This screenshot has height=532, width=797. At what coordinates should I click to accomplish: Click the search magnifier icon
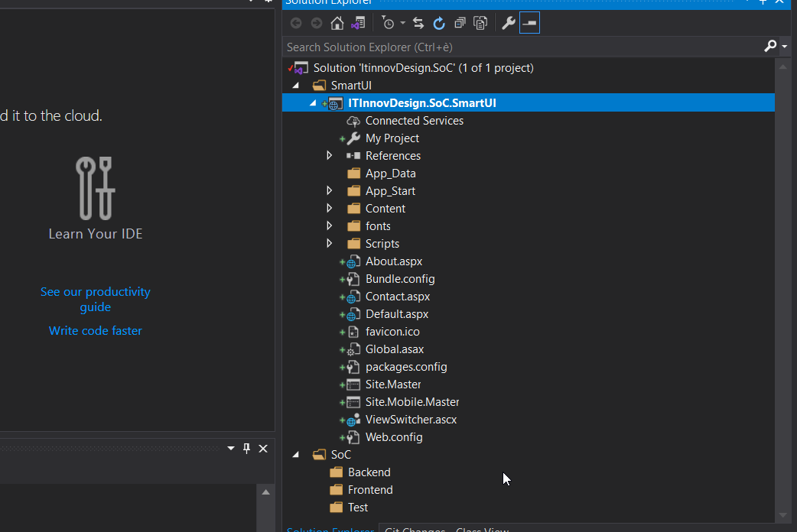770,46
